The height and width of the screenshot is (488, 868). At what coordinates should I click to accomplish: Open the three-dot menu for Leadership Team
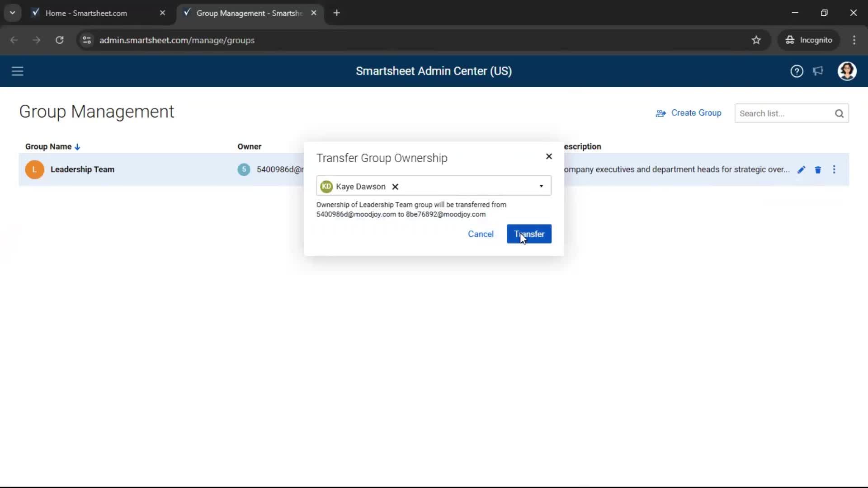(835, 169)
